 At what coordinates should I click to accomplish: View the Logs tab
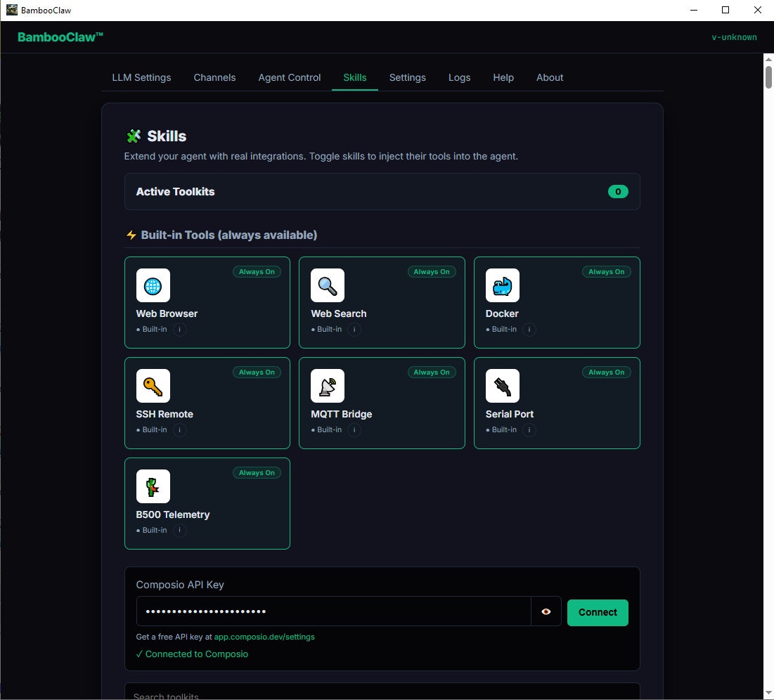tap(460, 77)
